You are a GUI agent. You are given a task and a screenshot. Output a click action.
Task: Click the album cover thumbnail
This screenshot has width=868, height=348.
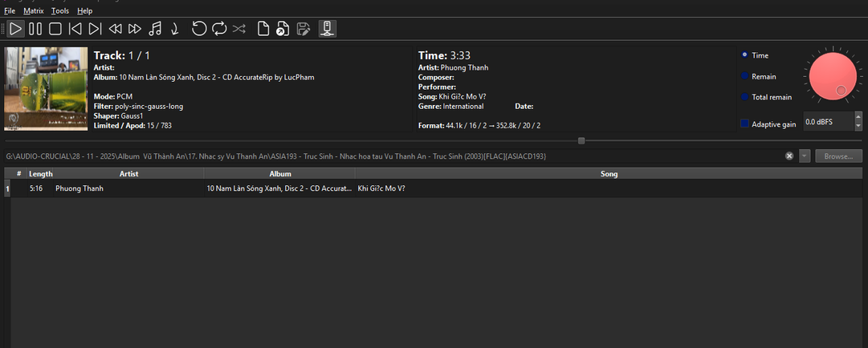(46, 89)
